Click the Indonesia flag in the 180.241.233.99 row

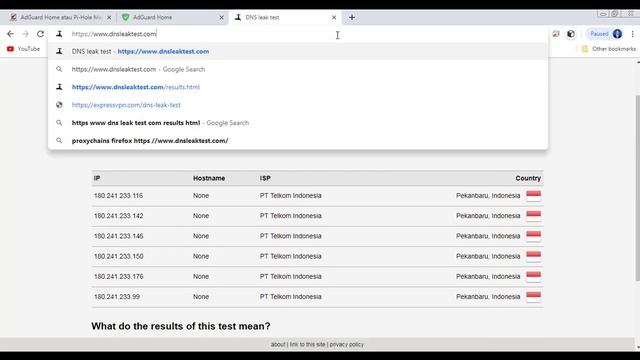click(533, 296)
